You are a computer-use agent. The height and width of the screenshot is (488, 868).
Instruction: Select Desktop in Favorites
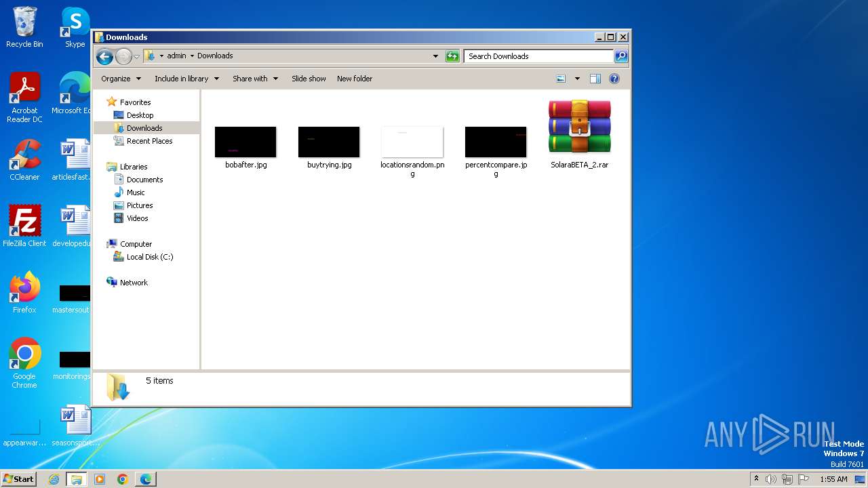140,115
